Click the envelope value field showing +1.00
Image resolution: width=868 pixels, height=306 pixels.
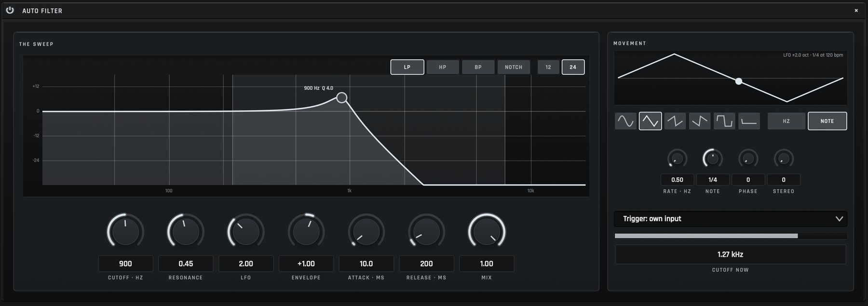[x=306, y=264]
